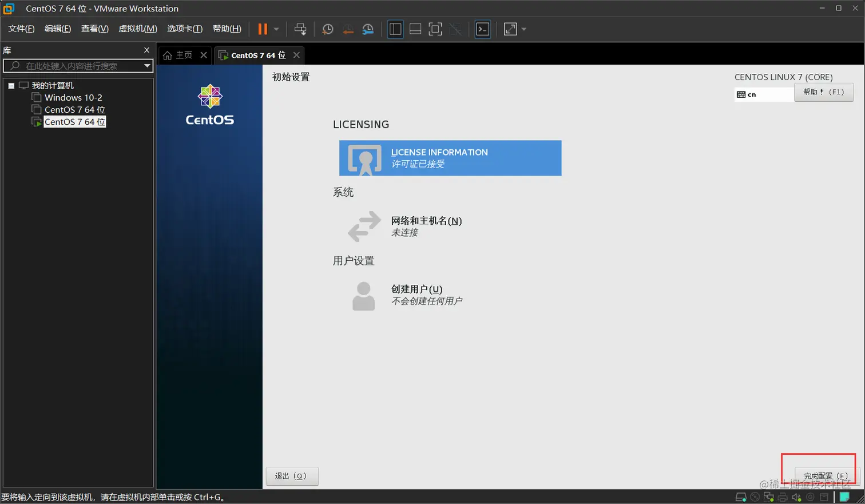The width and height of the screenshot is (865, 504).
Task: Open the 帮助(H) menu
Action: [x=227, y=29]
